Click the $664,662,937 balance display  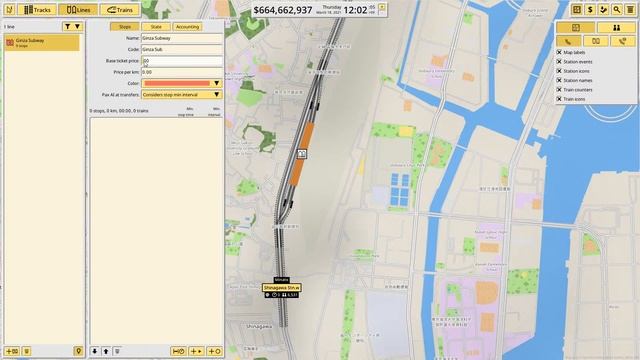click(283, 10)
